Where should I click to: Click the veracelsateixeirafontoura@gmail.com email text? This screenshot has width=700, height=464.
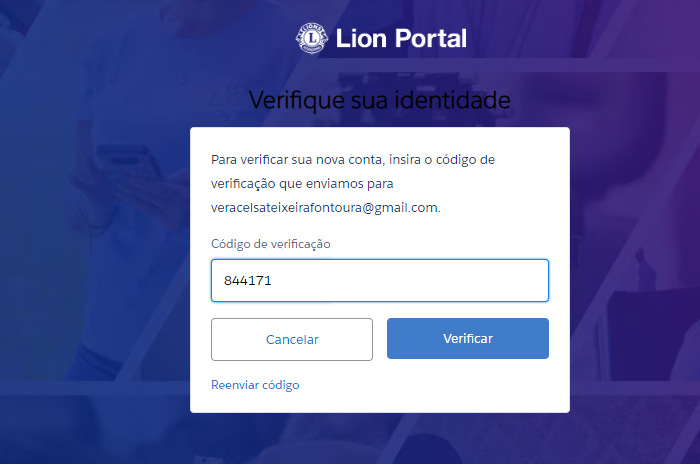[325, 208]
